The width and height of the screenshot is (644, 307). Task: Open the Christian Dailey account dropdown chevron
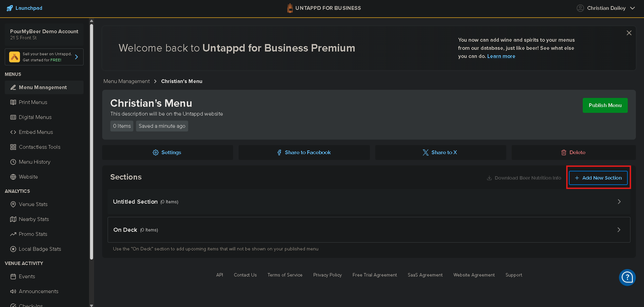[x=632, y=8]
